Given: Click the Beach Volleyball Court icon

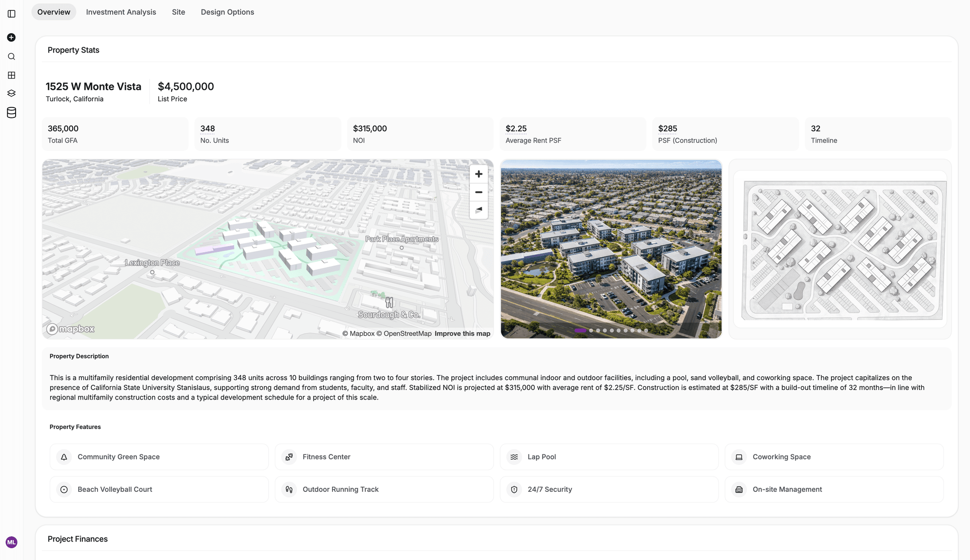Looking at the screenshot, I should pyautogui.click(x=64, y=489).
